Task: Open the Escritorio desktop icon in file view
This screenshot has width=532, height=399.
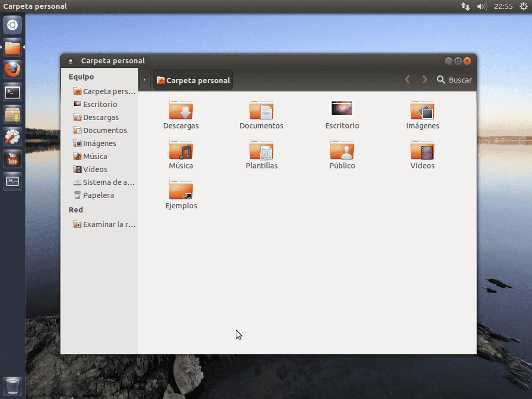Action: click(x=342, y=109)
